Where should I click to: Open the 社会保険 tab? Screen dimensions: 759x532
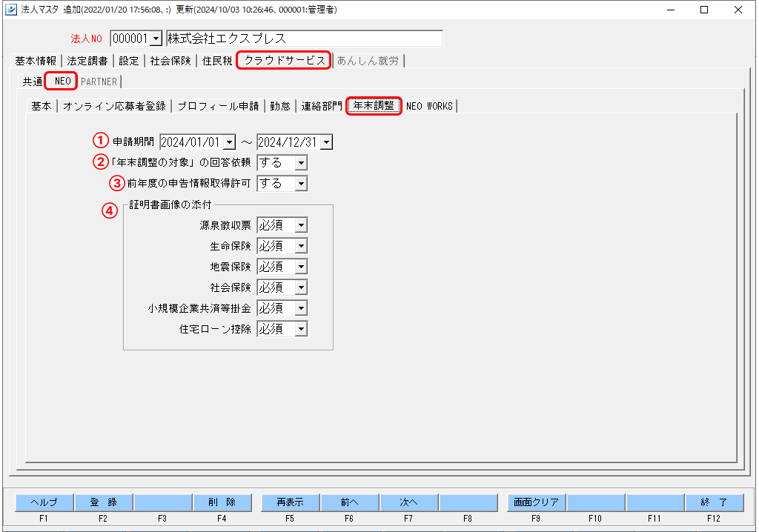click(x=170, y=61)
